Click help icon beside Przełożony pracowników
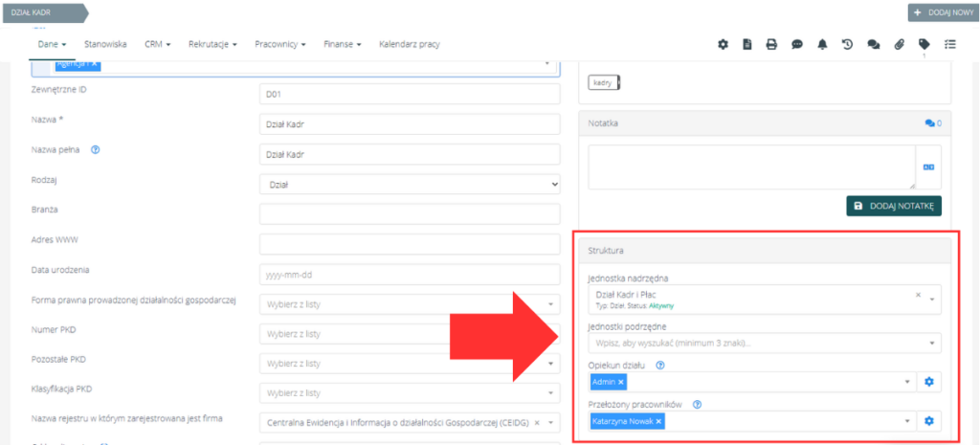 pyautogui.click(x=698, y=405)
